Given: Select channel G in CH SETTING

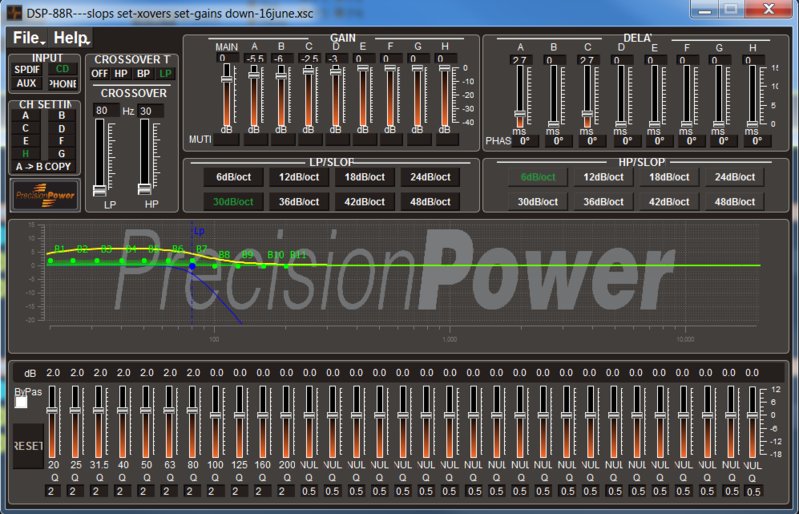Looking at the screenshot, I should tap(61, 154).
